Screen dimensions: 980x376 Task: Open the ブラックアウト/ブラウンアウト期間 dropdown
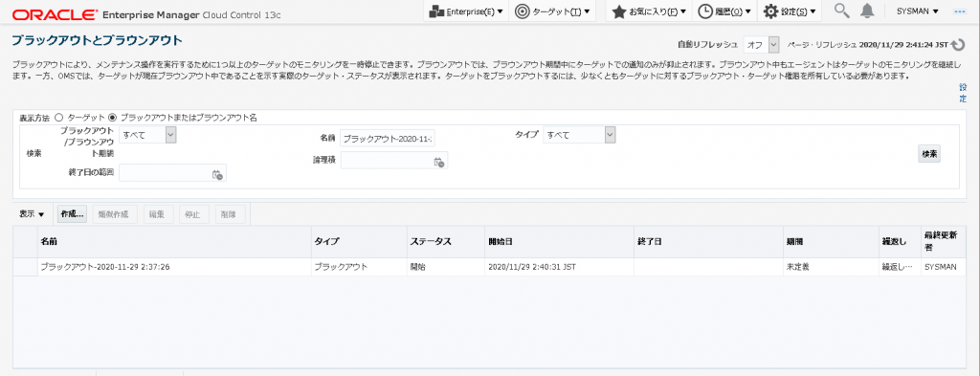(x=148, y=134)
